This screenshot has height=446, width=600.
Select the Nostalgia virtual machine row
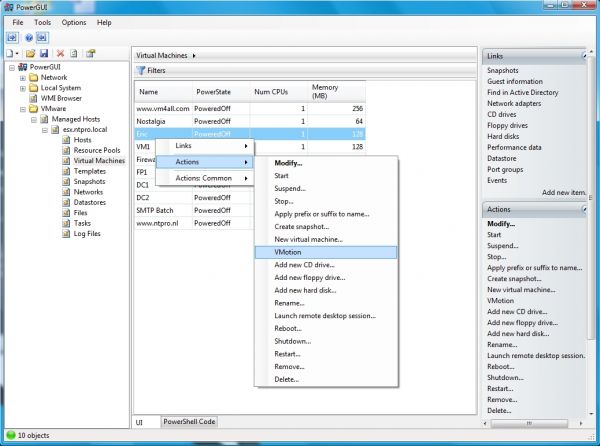pyautogui.click(x=250, y=121)
